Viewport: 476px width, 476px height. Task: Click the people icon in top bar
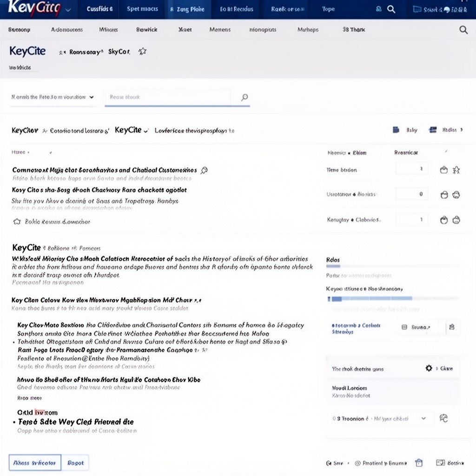coord(378,9)
